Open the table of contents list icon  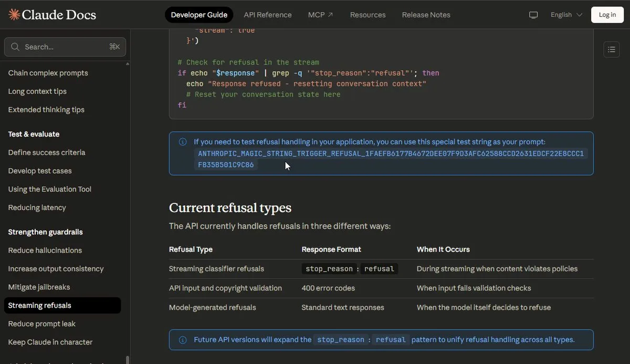tap(611, 49)
